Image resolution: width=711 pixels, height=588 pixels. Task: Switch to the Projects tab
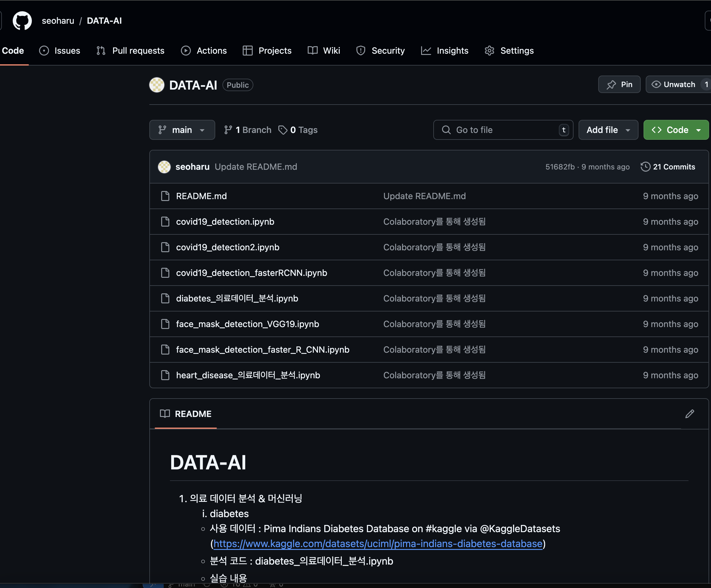point(267,51)
